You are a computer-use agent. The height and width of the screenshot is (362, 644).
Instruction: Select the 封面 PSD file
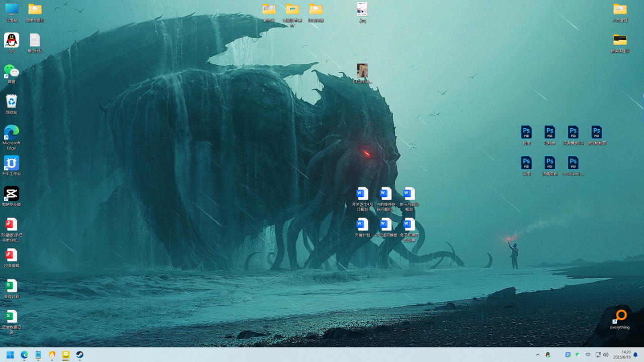(x=526, y=135)
